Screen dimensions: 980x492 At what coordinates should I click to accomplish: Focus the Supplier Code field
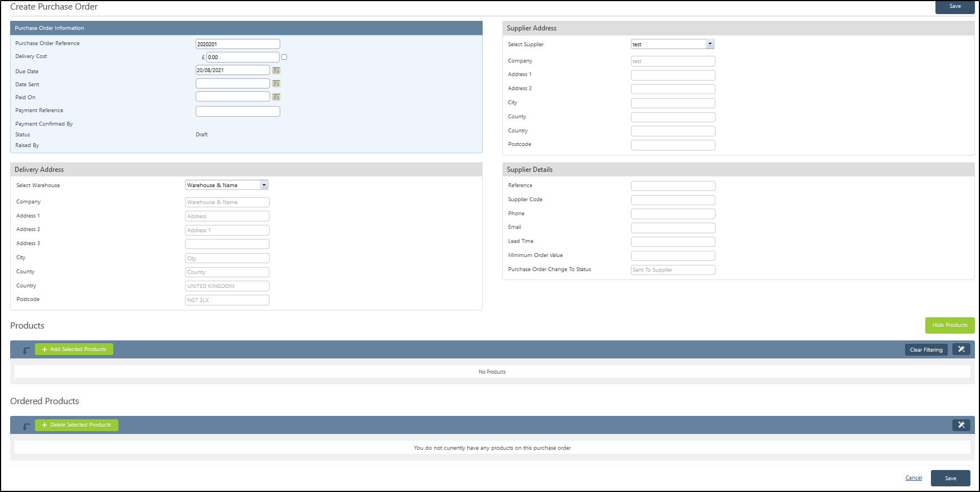click(x=673, y=200)
